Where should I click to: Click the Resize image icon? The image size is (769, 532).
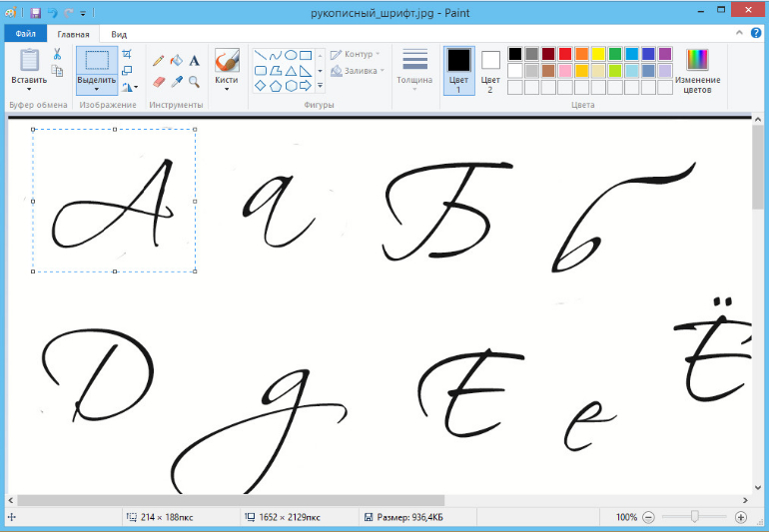[127, 71]
